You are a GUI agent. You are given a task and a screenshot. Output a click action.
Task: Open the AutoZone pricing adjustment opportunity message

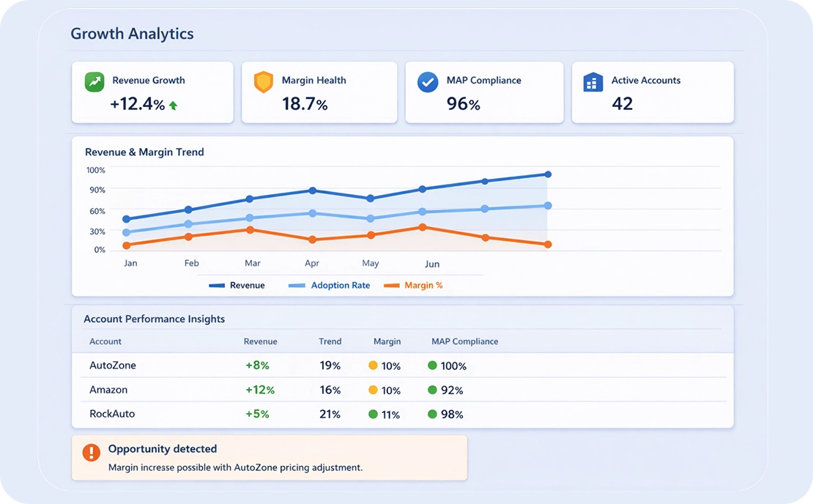[235, 467]
